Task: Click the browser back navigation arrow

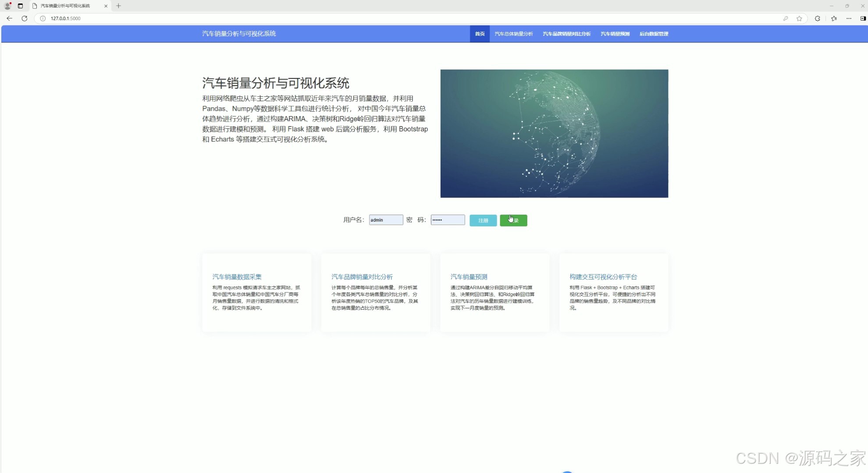Action: [9, 18]
